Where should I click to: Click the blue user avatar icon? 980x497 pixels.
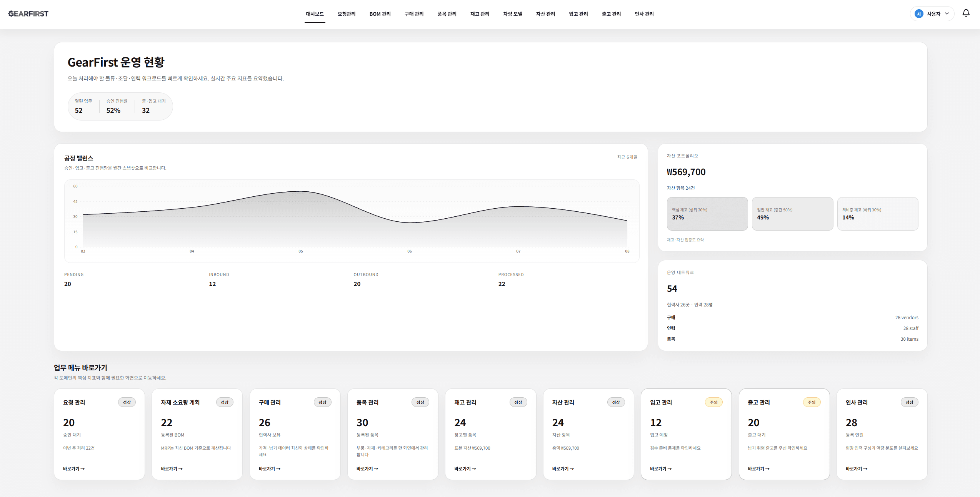919,14
